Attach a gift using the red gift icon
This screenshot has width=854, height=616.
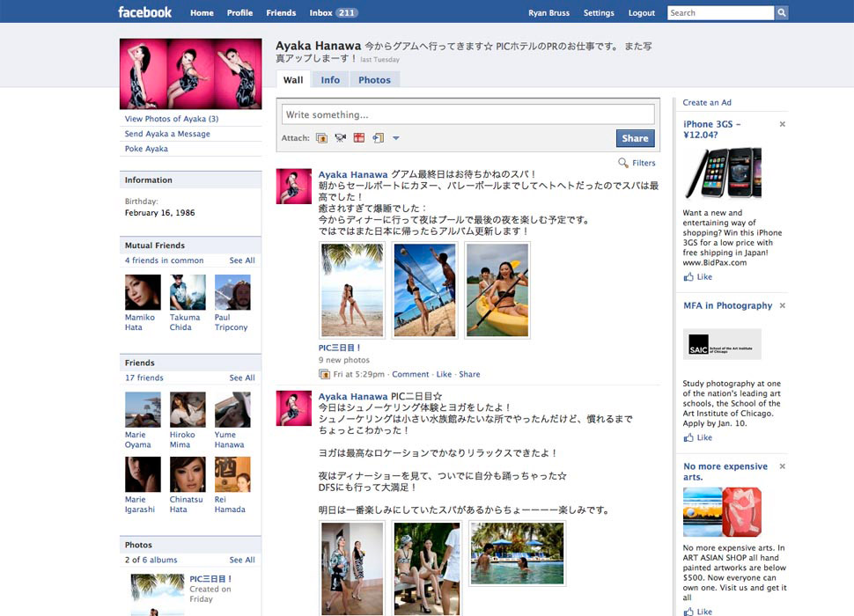[359, 138]
